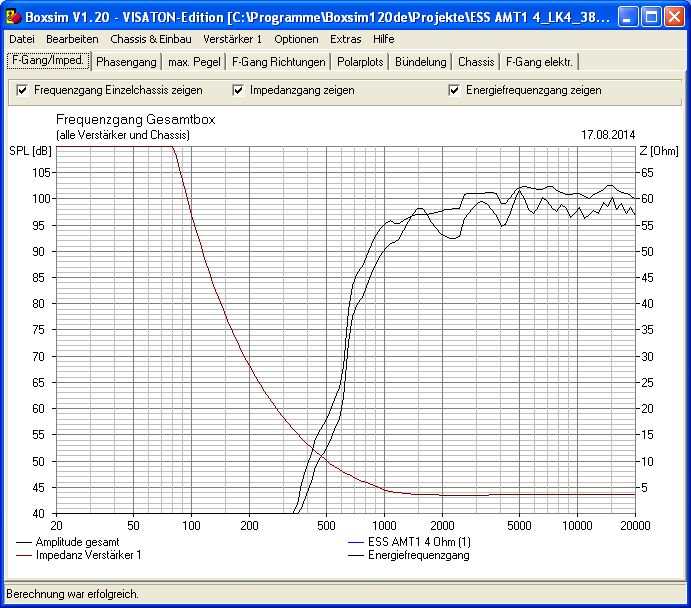
Task: Expand the Optionen menu
Action: [x=296, y=39]
